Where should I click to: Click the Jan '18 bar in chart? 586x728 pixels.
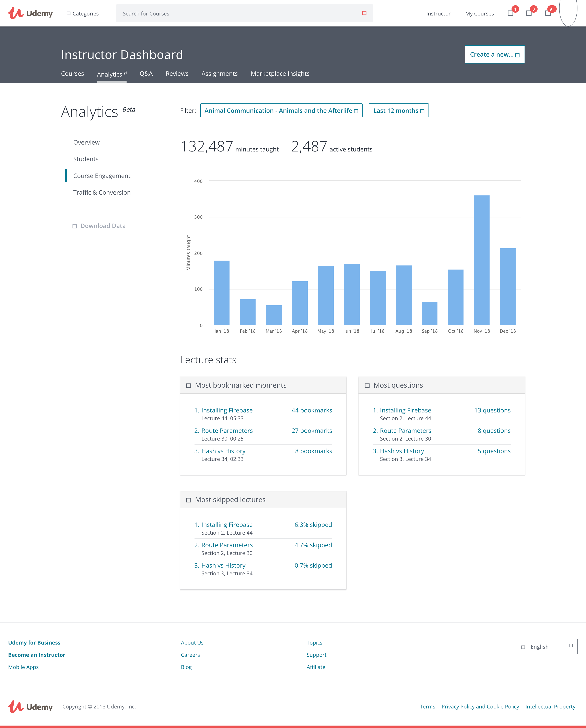coord(222,293)
